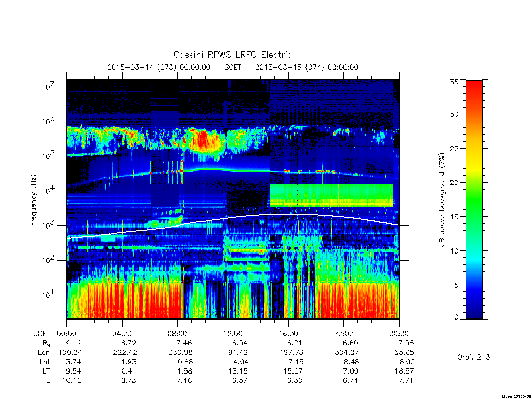Viewport: 532px width, 399px height.
Task: Click the L value 10.16
Action: 72,381
